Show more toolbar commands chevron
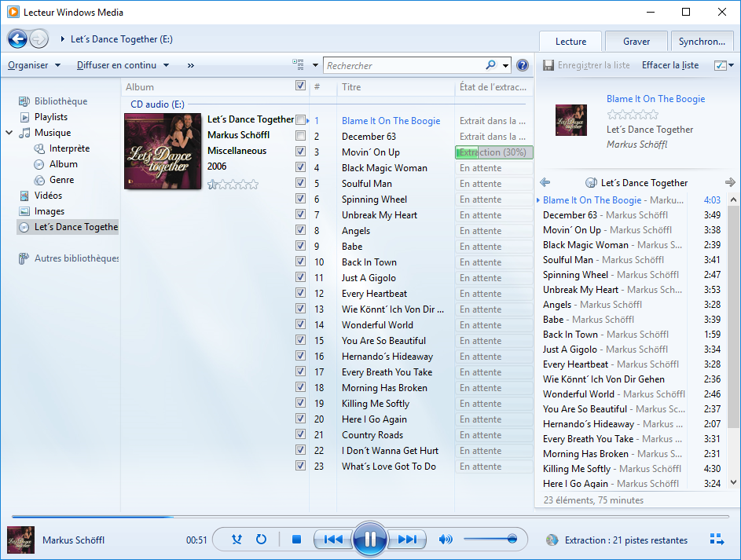This screenshot has height=560, width=741. pyautogui.click(x=190, y=65)
